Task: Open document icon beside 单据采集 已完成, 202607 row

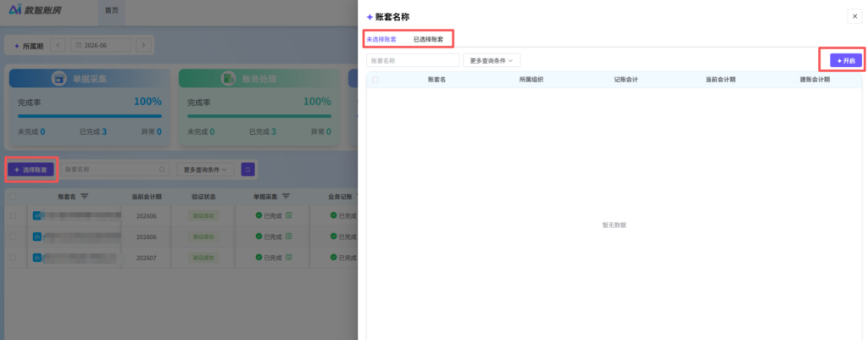Action: click(288, 257)
